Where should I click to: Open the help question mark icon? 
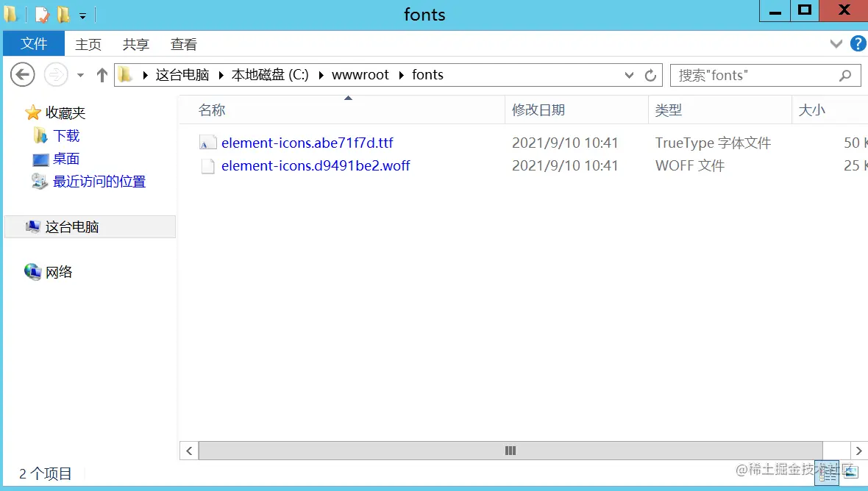coord(858,43)
